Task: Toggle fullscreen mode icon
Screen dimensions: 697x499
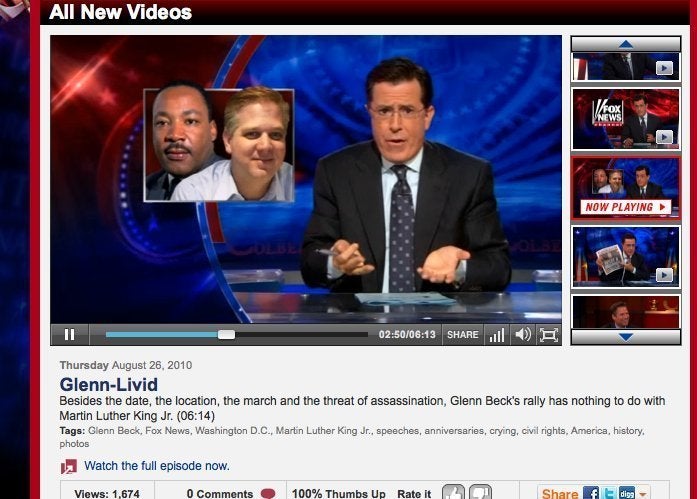Action: [549, 335]
